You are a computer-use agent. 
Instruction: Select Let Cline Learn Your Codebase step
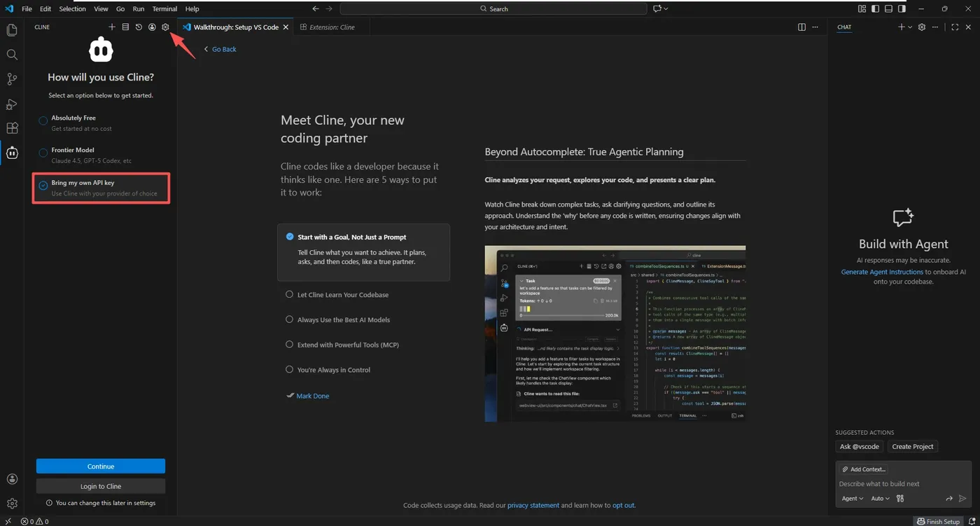tap(342, 295)
